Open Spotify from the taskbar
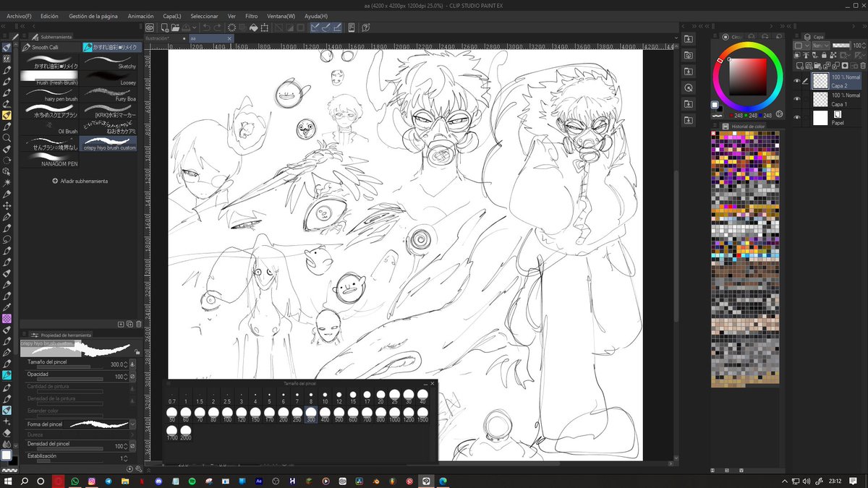 click(x=192, y=481)
